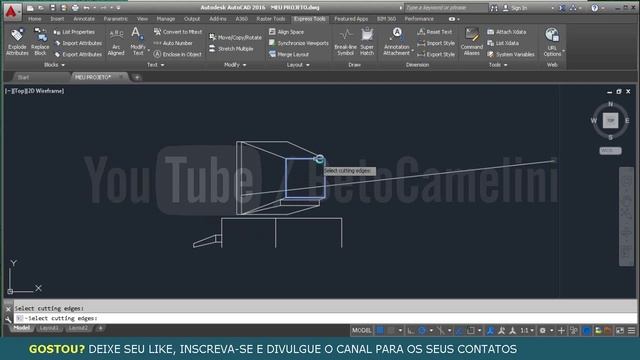Click Synchronize Viewports
This screenshot has height=360, width=640.
pos(299,43)
